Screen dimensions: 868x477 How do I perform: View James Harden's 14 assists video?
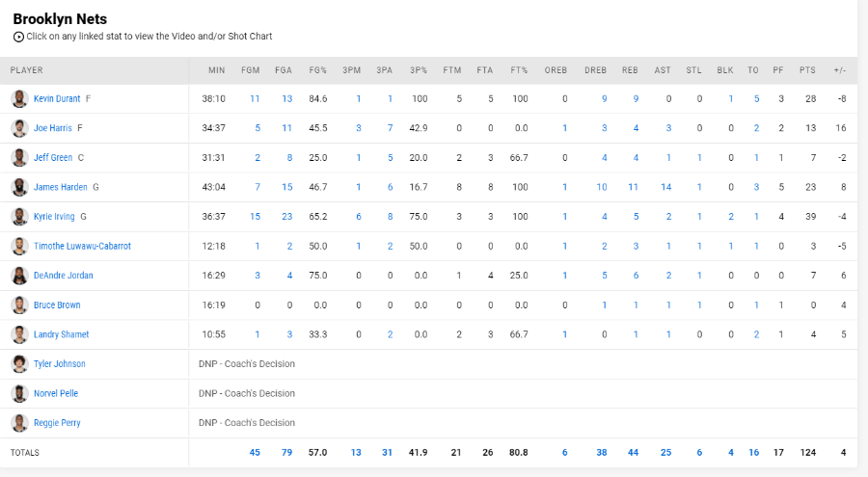tap(665, 187)
